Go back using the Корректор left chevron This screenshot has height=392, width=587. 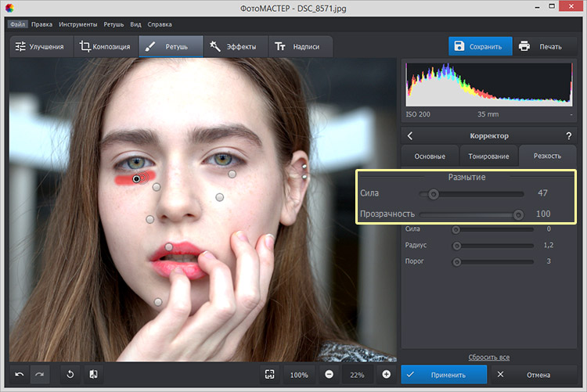[x=410, y=136]
